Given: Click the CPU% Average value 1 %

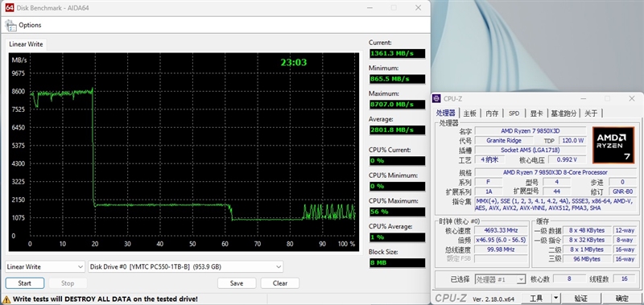Looking at the screenshot, I should click(397, 237).
